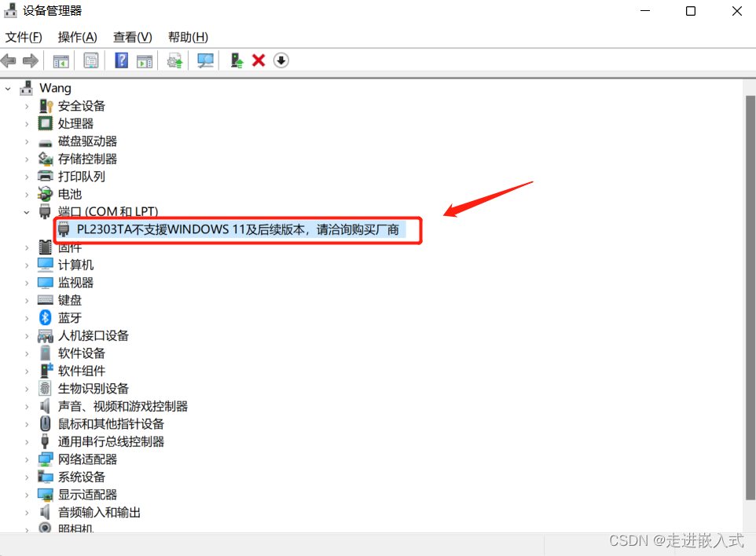Viewport: 756px width, 556px height.
Task: Expand the 监视器 category
Action: click(27, 283)
